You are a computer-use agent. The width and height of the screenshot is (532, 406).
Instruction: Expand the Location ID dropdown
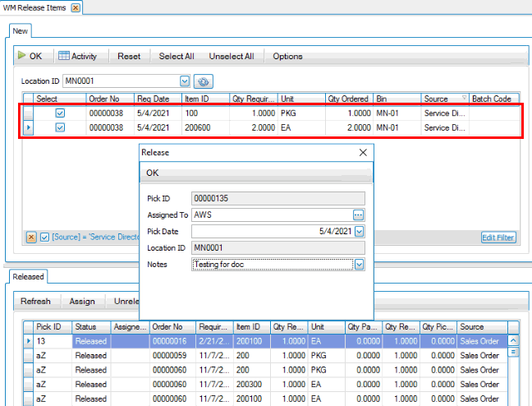click(184, 81)
